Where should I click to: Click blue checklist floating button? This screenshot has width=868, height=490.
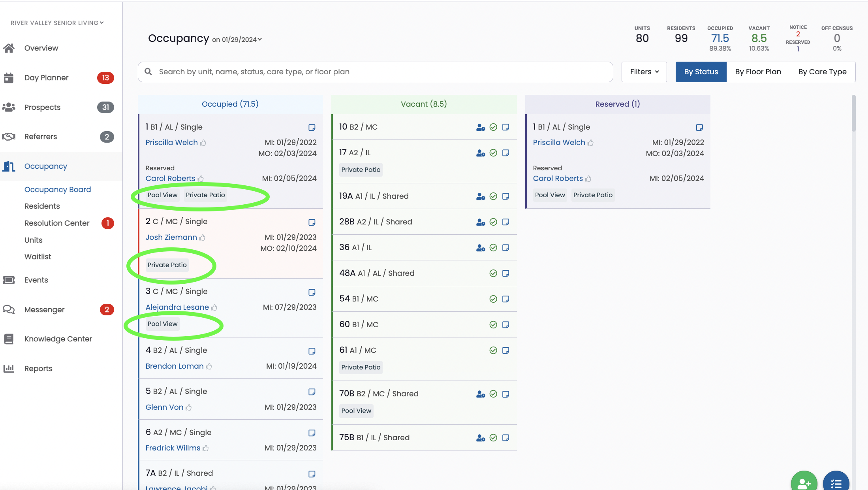click(836, 482)
